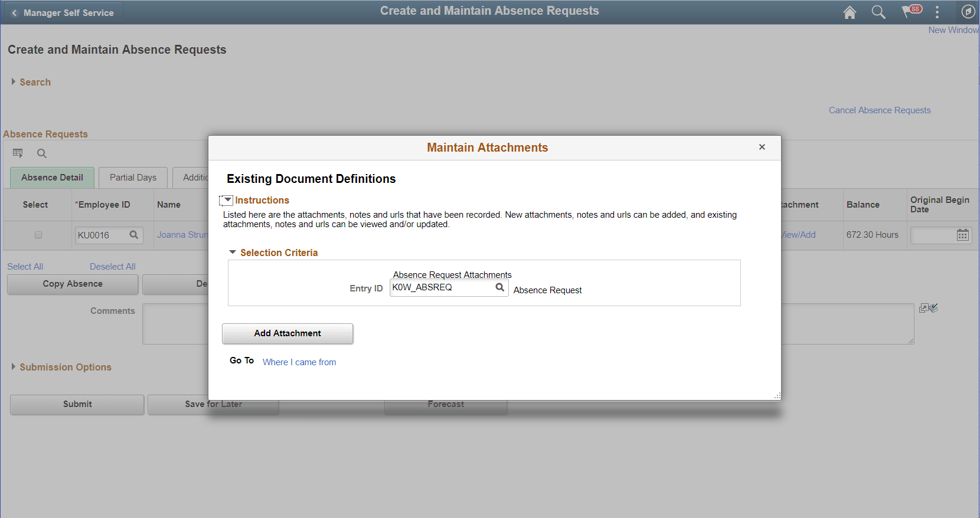Click the Deselect All link
Viewport: 980px width, 518px height.
coord(112,267)
